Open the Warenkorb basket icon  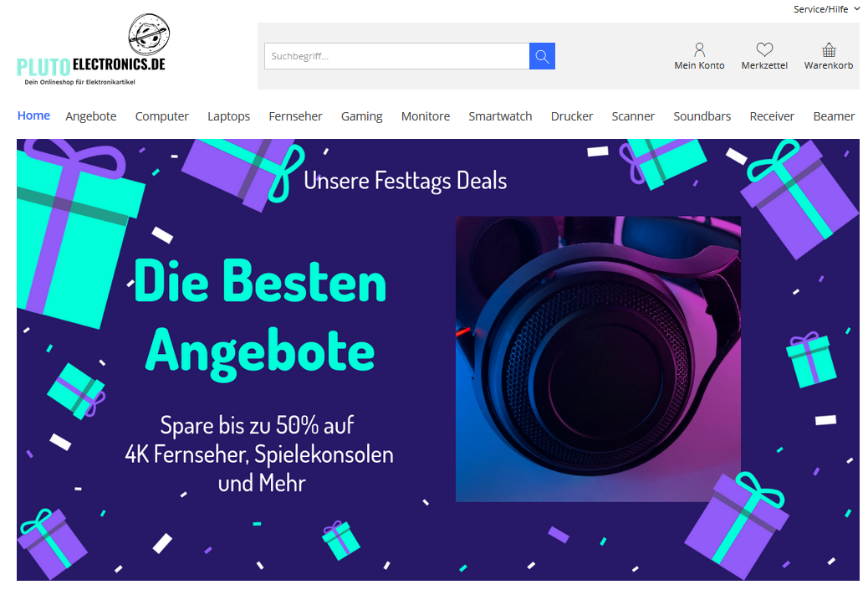(x=828, y=49)
